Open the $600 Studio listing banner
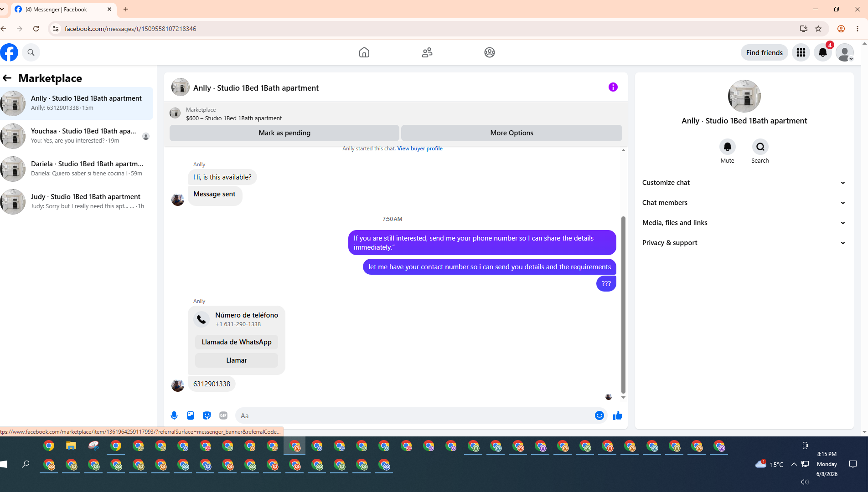This screenshot has height=492, width=868. [396, 114]
